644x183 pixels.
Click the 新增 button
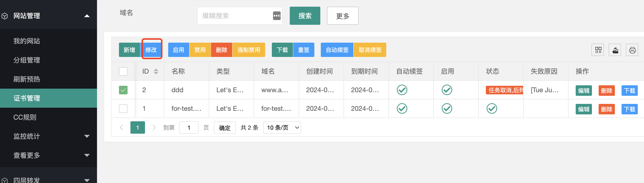129,50
